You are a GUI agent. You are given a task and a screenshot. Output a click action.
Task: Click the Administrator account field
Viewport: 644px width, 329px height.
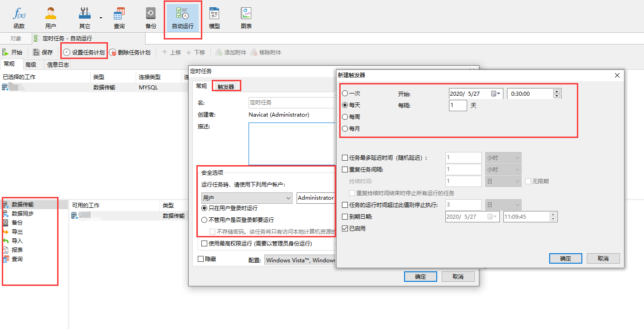(316, 198)
